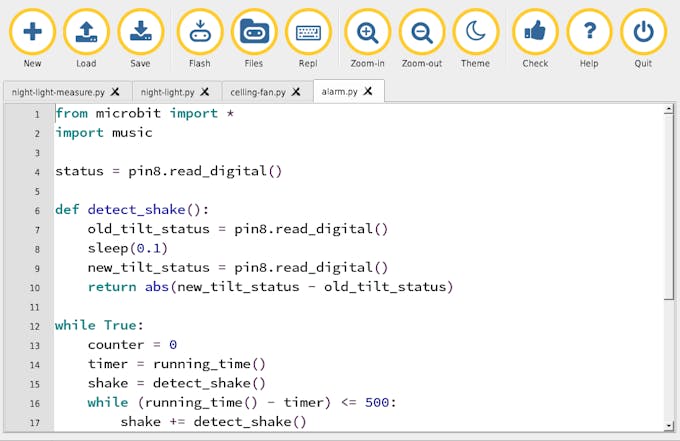
Task: Click line number 12 in the gutter
Action: click(35, 326)
